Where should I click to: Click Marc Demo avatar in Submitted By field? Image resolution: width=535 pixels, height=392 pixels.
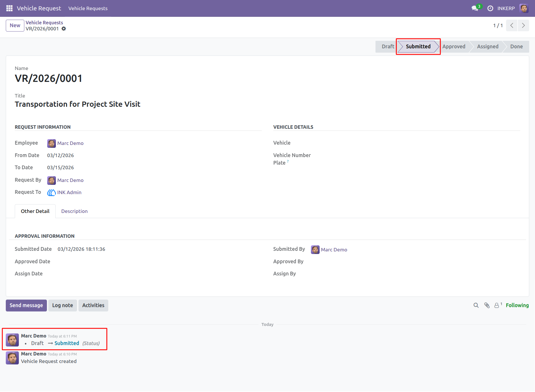[315, 250]
